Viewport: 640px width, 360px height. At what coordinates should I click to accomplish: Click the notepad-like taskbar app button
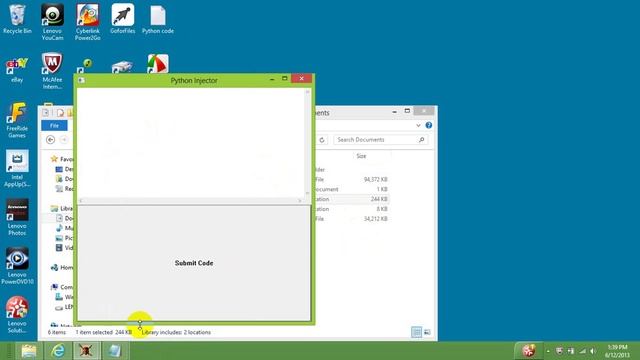[115, 351]
